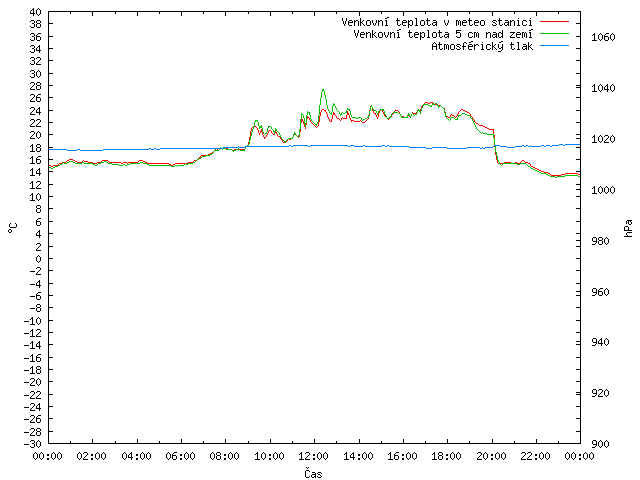Click the 0 °C axis label

(38, 259)
